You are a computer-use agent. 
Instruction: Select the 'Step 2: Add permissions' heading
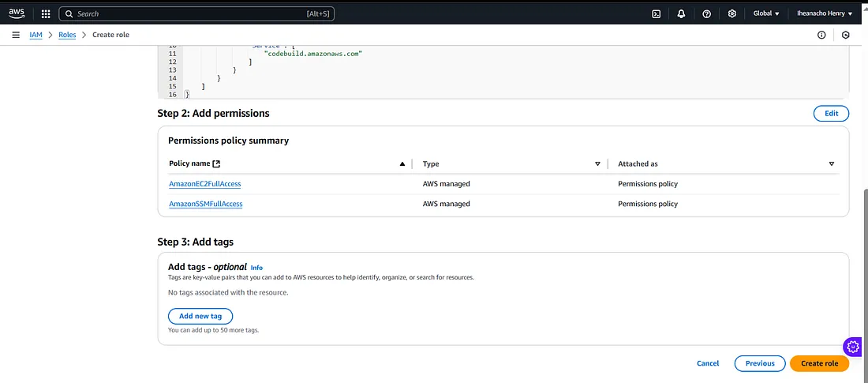(x=214, y=114)
